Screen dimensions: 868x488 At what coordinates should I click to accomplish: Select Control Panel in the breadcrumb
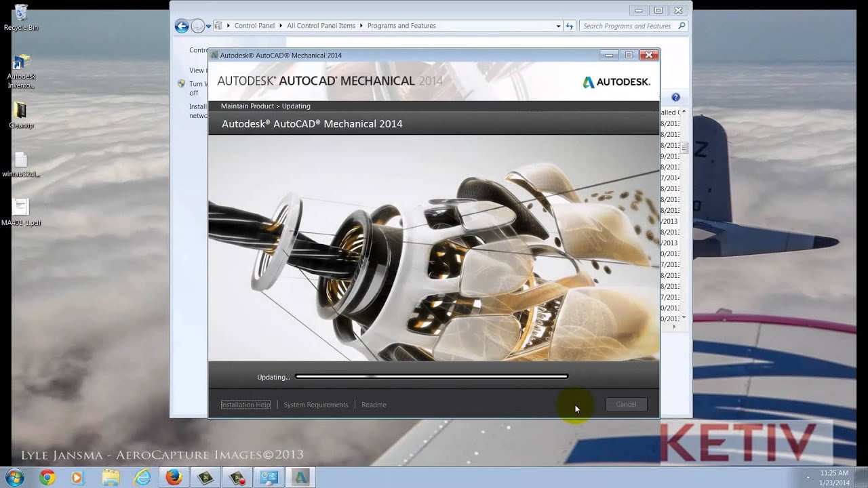click(x=254, y=26)
